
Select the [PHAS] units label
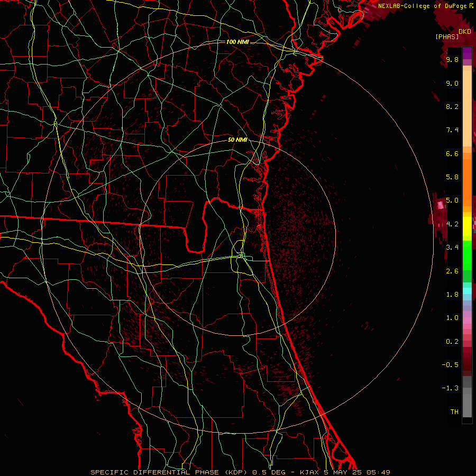tap(447, 36)
